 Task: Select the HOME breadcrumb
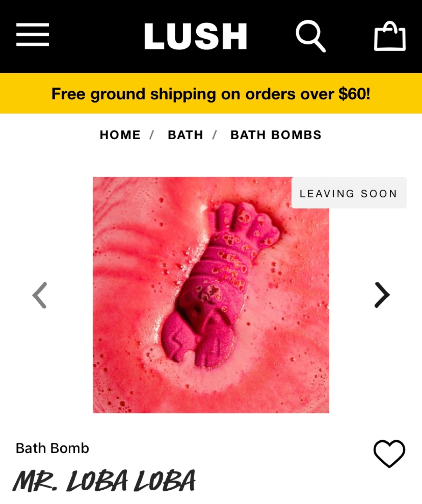[120, 135]
